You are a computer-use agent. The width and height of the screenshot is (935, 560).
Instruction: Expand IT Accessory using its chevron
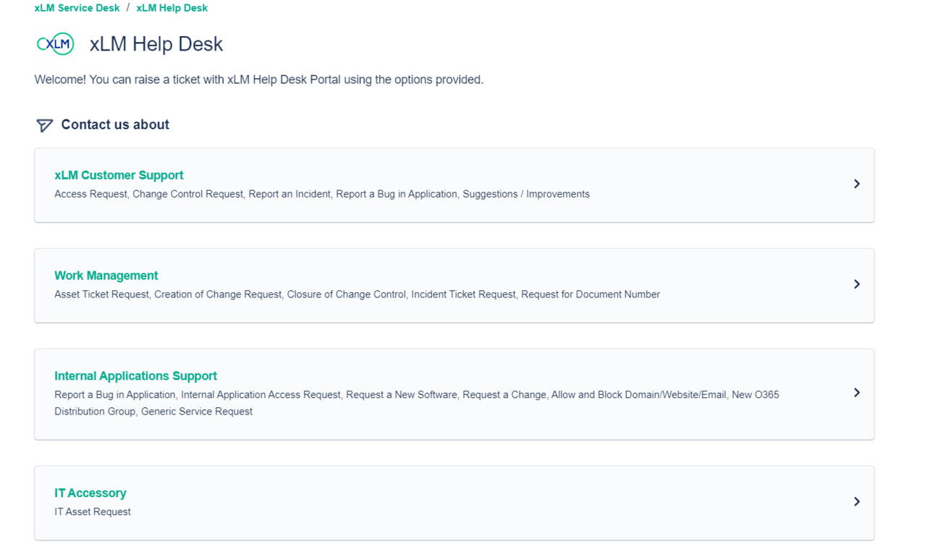(x=857, y=501)
